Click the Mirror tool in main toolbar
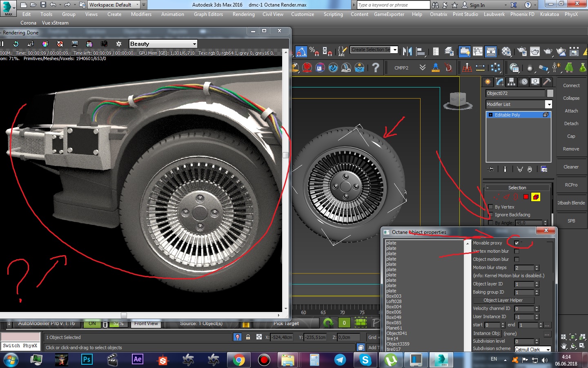Image resolution: width=588 pixels, height=368 pixels. 407,51
